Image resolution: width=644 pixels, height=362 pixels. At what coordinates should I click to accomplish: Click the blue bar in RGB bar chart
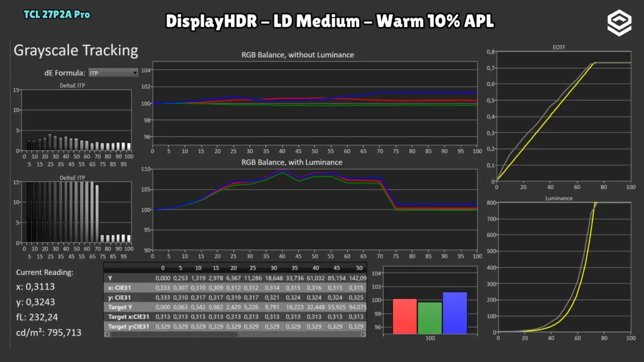[455, 313]
